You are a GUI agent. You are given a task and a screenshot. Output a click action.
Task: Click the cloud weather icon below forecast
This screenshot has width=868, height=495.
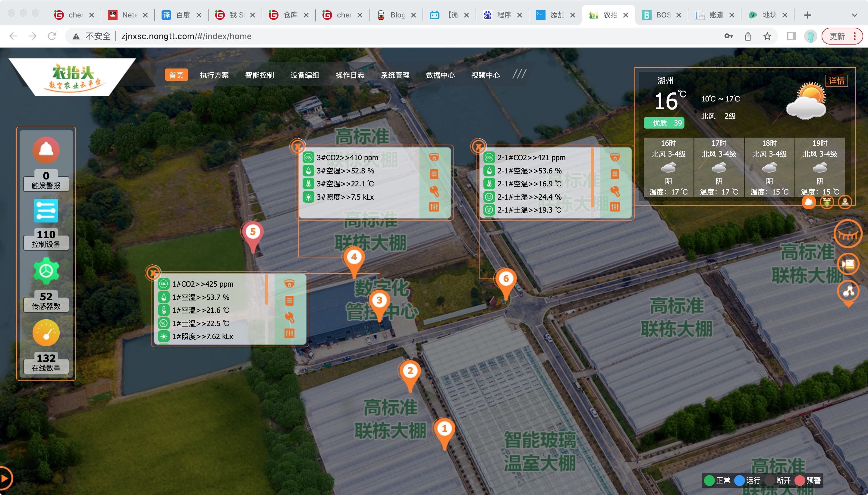click(808, 202)
